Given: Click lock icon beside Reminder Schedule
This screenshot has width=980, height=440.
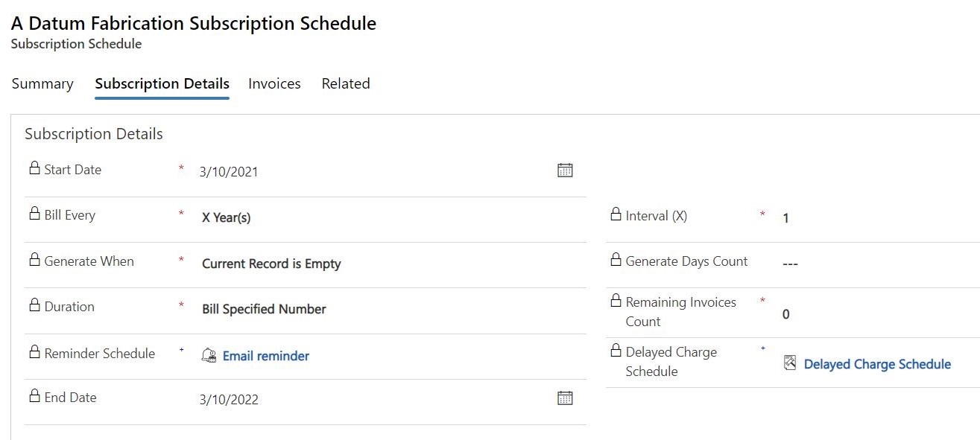Looking at the screenshot, I should [x=34, y=352].
